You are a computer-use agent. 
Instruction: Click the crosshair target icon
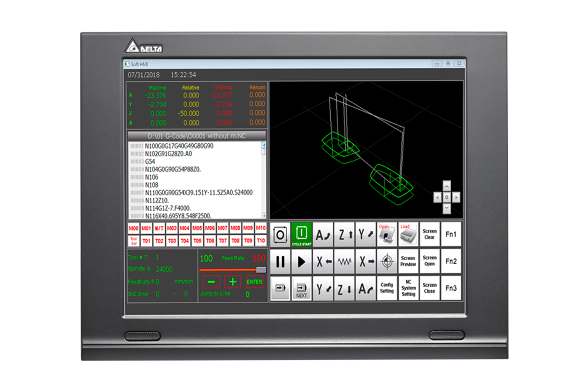pyautogui.click(x=387, y=262)
